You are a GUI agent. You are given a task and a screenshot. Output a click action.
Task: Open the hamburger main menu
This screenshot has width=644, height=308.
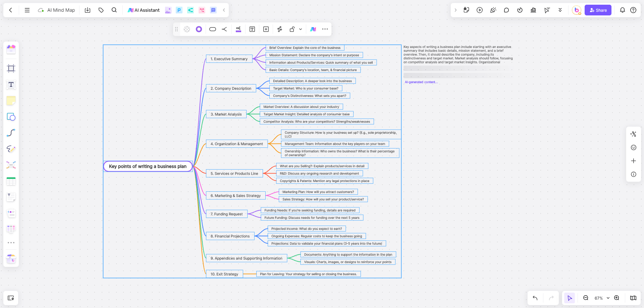[x=27, y=10]
